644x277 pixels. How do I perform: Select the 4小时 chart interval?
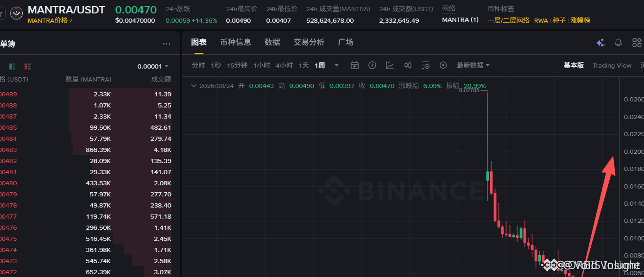click(284, 65)
